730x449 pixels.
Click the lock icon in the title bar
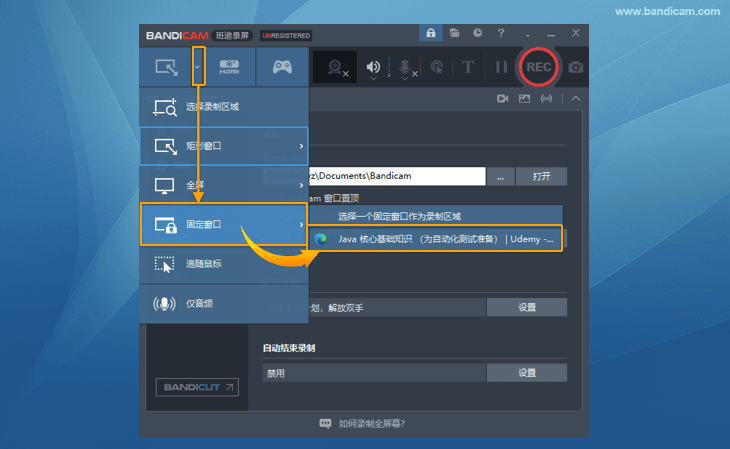431,33
